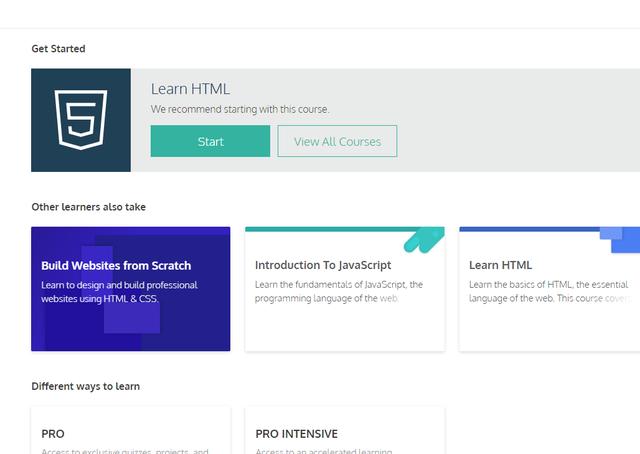Open the Introduction To JavaScript card

[345, 289]
